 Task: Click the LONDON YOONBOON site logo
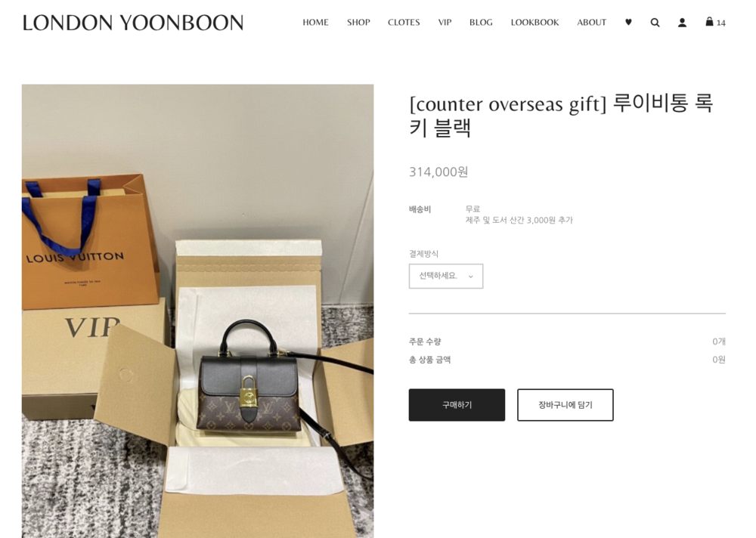132,23
